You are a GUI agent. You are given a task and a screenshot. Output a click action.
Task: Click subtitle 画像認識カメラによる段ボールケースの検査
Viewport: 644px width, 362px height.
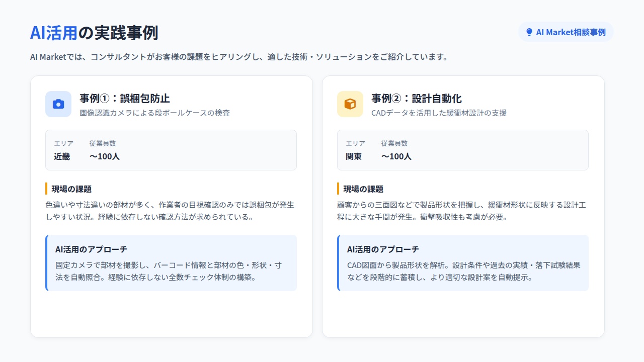click(155, 113)
